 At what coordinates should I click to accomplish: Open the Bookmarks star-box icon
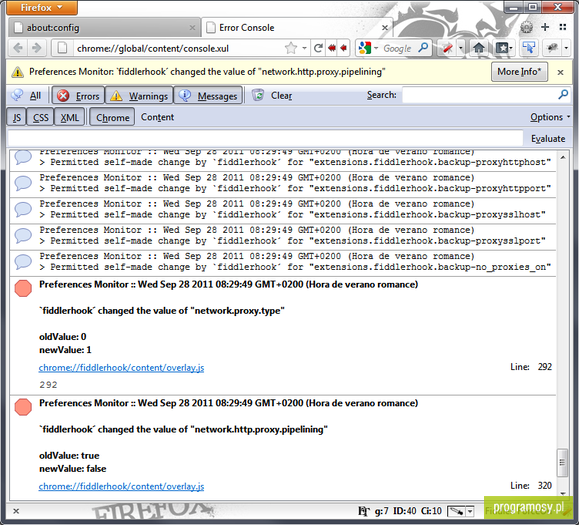[x=502, y=48]
